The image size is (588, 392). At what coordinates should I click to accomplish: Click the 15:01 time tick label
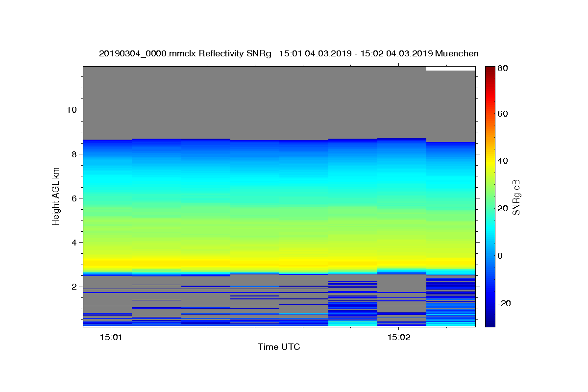click(111, 337)
